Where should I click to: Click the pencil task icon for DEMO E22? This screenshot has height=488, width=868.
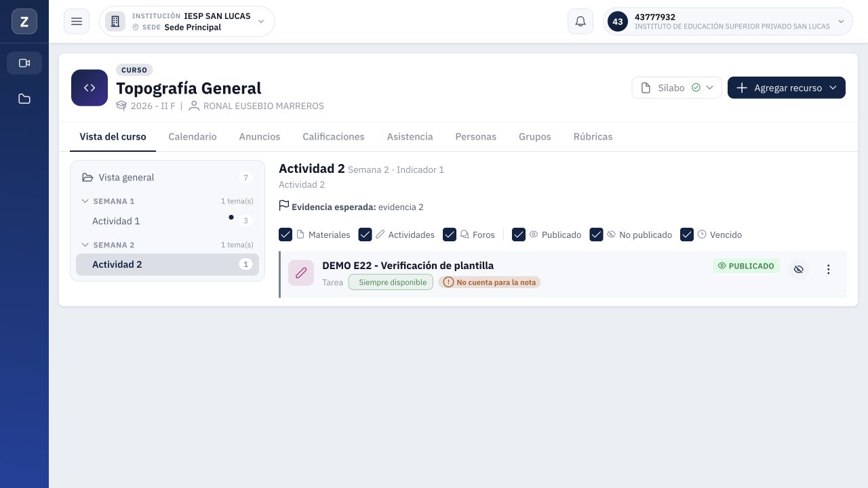coord(301,272)
